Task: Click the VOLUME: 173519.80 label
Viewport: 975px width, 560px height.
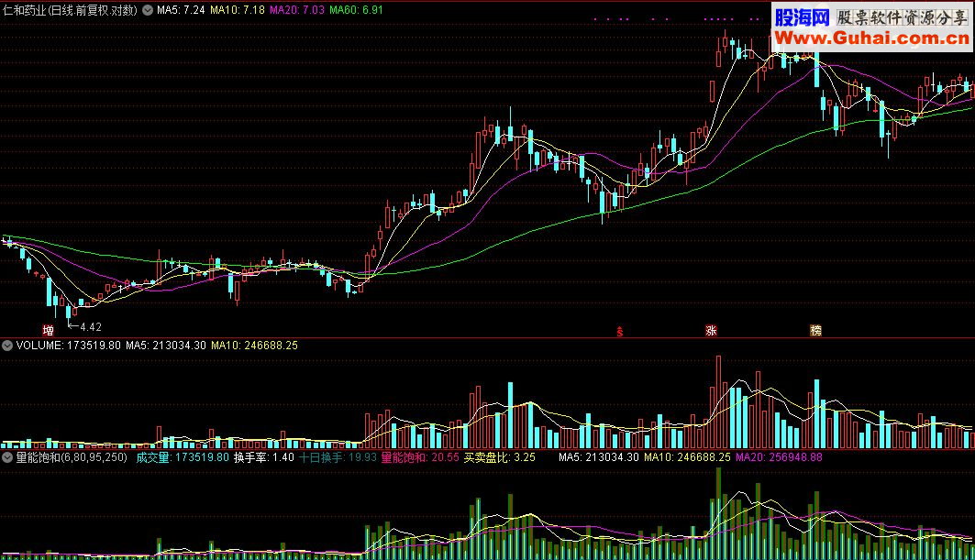Action: coord(69,346)
